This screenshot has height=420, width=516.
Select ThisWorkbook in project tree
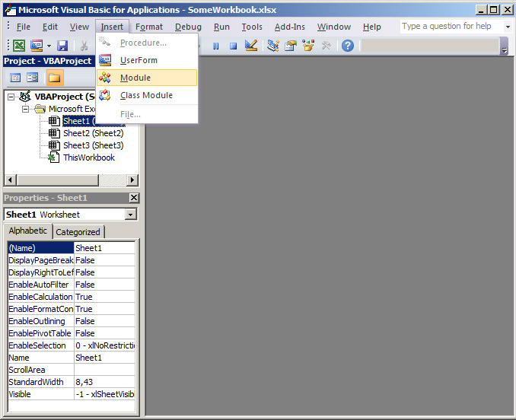(x=89, y=157)
